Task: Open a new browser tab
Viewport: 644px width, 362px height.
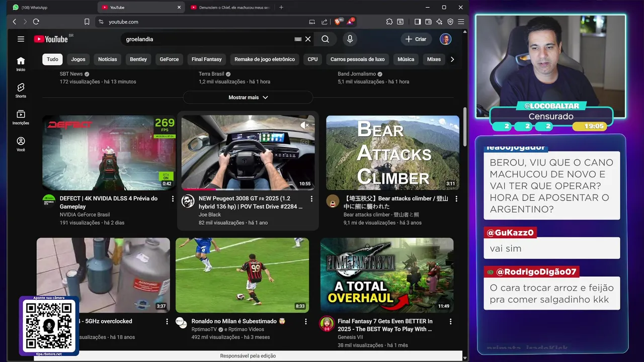Action: pos(281,7)
